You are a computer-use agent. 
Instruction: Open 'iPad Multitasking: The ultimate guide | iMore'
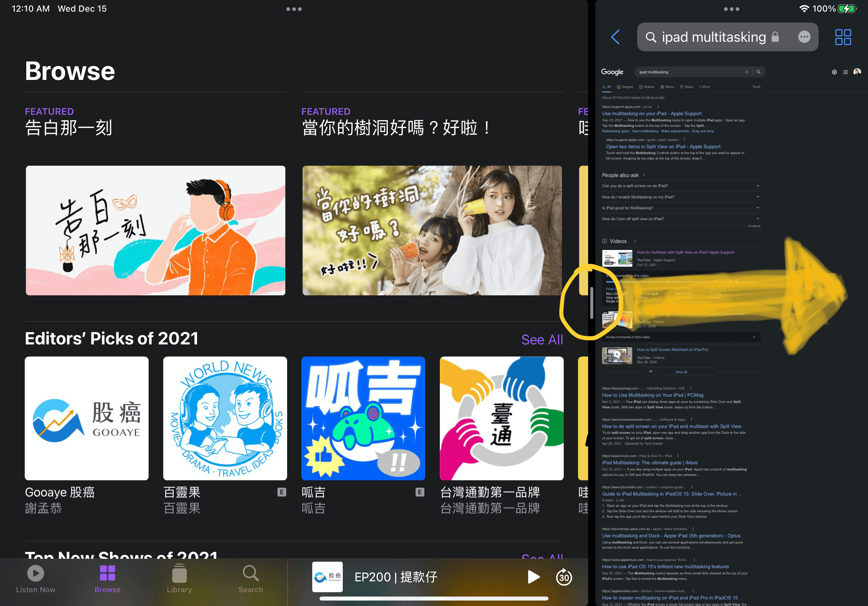650,463
